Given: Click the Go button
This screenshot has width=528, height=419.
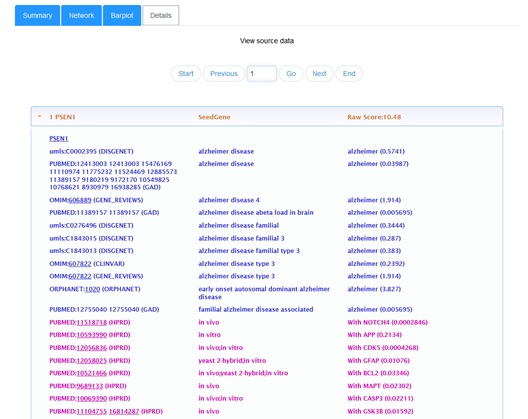Looking at the screenshot, I should tap(291, 73).
